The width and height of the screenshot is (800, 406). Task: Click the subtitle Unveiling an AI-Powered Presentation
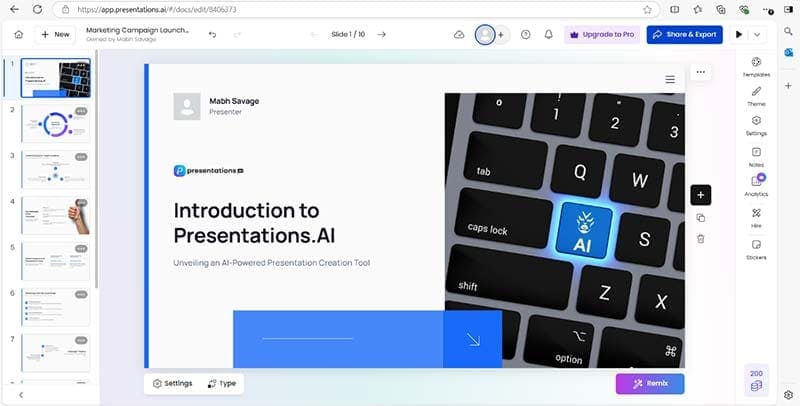coord(271,263)
